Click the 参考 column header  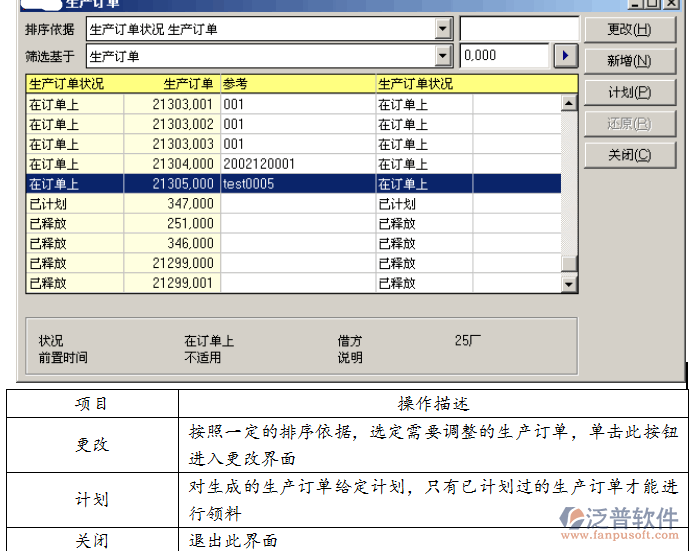[297, 84]
